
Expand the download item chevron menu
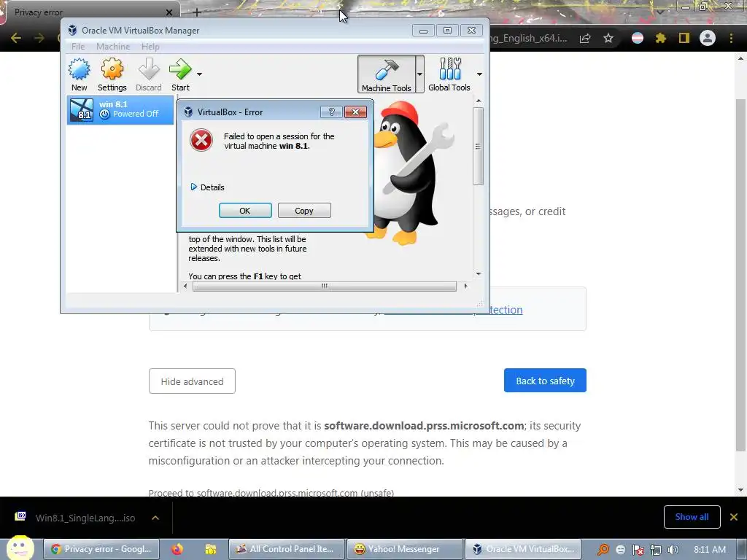(x=155, y=518)
